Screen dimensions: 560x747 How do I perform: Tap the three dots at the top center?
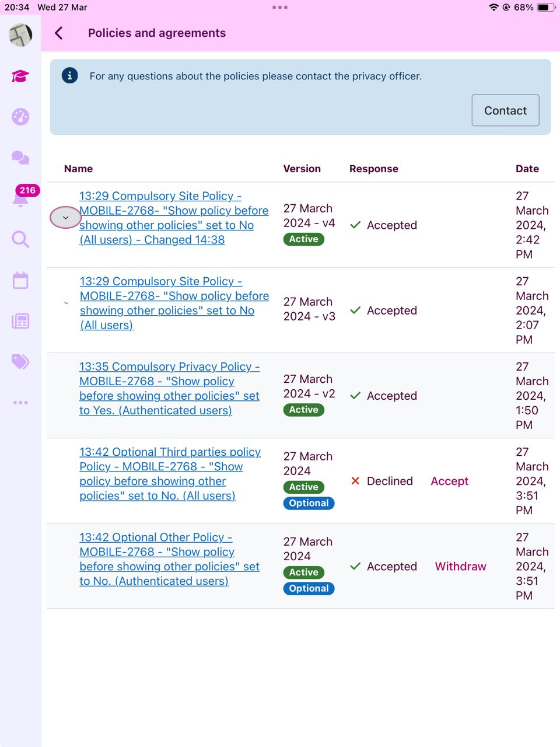(x=280, y=8)
